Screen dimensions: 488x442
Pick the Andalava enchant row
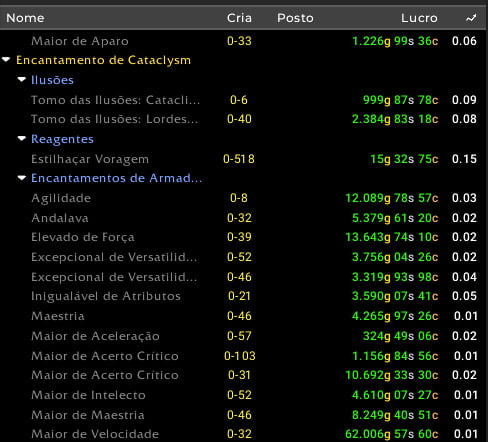click(244, 218)
